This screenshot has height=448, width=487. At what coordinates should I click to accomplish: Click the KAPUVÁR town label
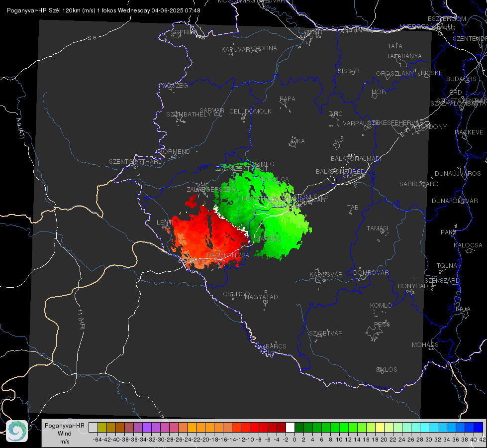(236, 50)
